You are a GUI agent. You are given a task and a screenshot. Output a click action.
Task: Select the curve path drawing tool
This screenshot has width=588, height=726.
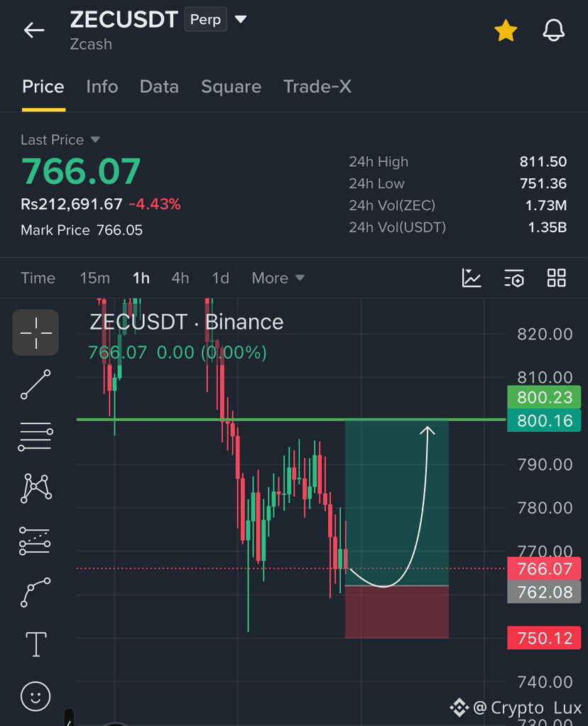pos(36,592)
